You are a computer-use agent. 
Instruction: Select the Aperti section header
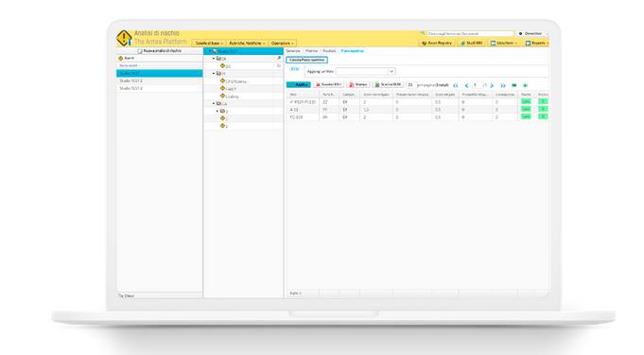coord(160,59)
